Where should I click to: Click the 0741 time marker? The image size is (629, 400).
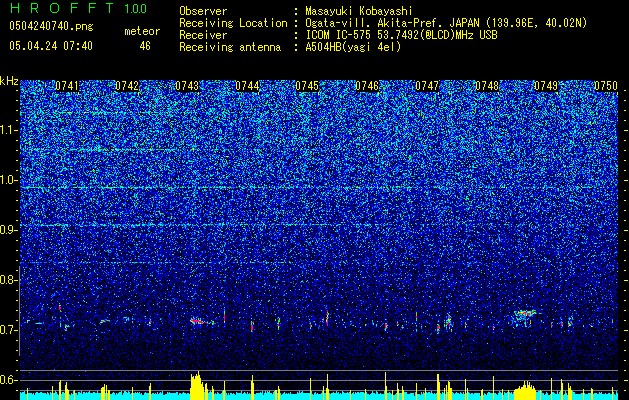click(x=67, y=86)
